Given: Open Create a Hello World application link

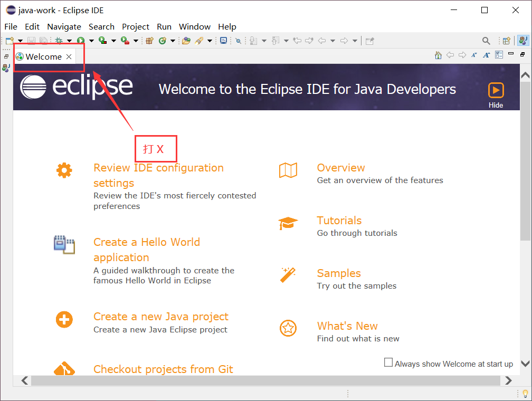Looking at the screenshot, I should (x=147, y=250).
